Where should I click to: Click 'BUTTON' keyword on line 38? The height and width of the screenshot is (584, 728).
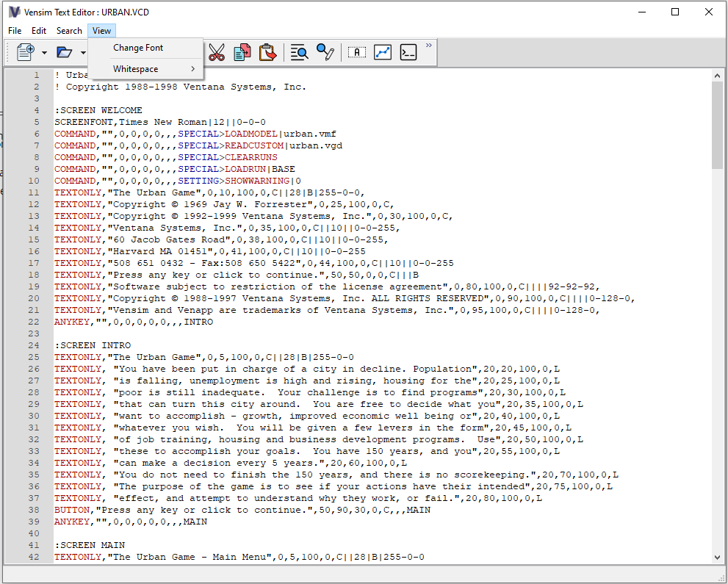72,510
